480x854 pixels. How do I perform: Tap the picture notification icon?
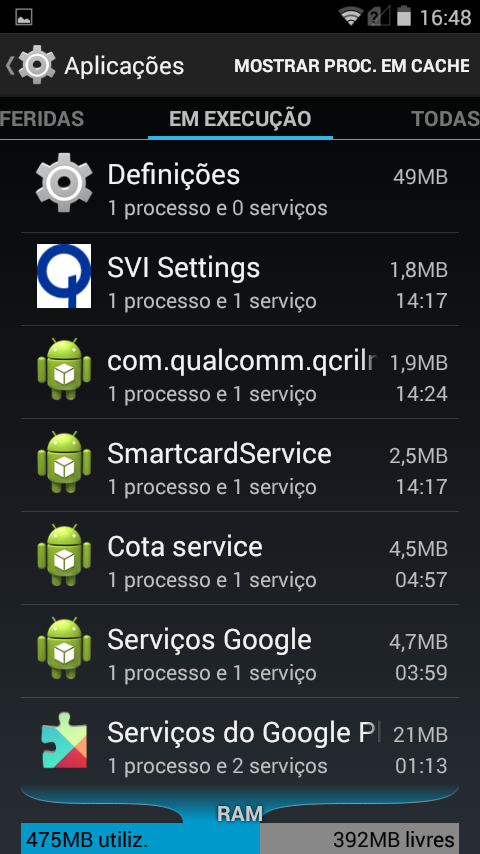pyautogui.click(x=23, y=17)
